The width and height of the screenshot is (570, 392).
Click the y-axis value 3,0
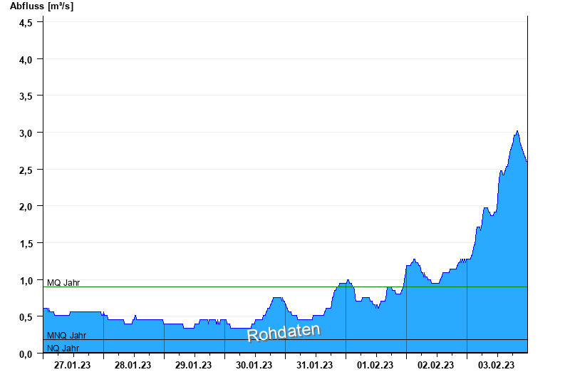coord(26,133)
